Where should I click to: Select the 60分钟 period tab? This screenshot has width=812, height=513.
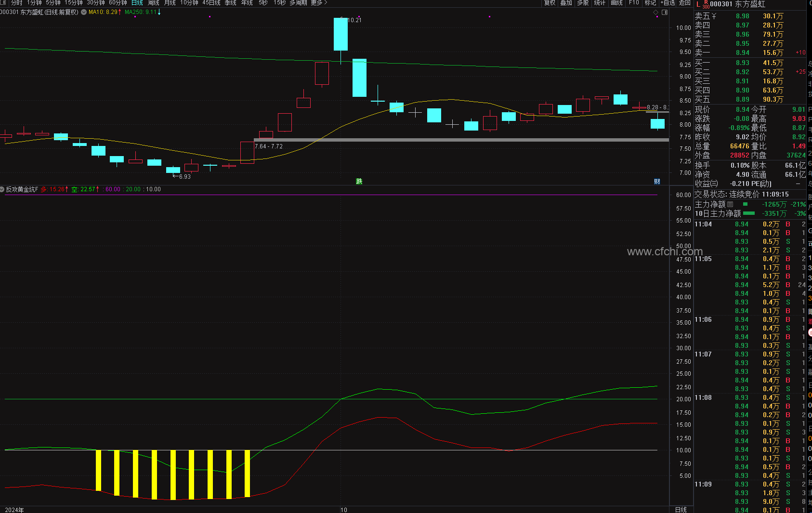pyautogui.click(x=118, y=3)
